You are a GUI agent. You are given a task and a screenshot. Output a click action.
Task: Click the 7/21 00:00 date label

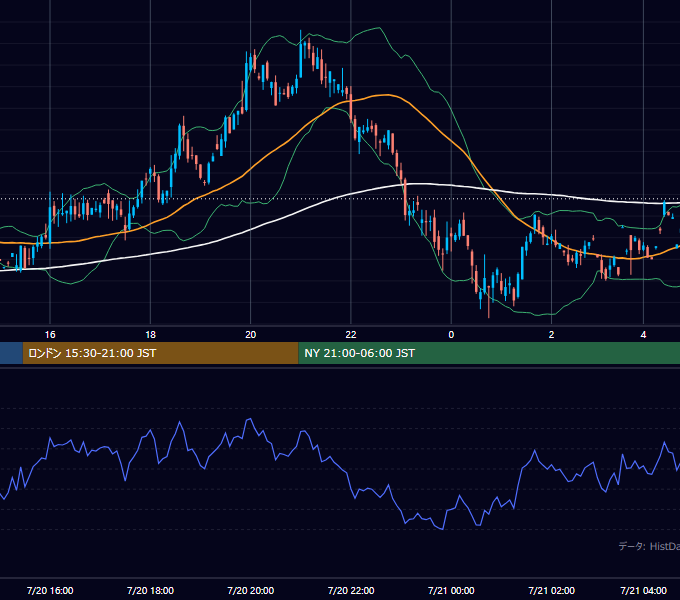(x=451, y=590)
